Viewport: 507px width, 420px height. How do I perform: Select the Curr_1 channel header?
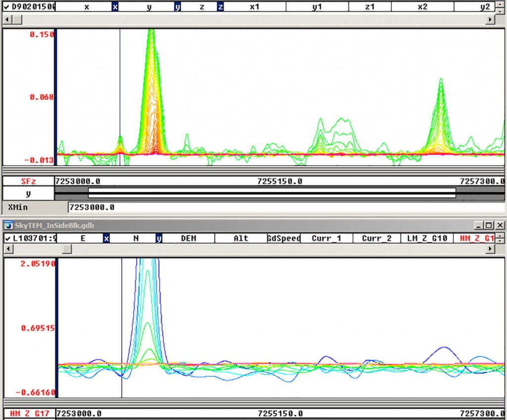[326, 238]
